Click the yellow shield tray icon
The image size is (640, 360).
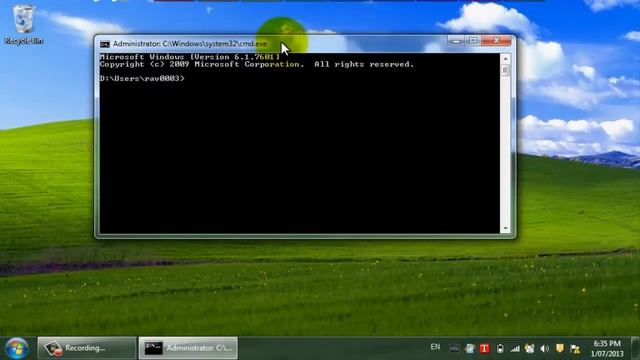560,348
